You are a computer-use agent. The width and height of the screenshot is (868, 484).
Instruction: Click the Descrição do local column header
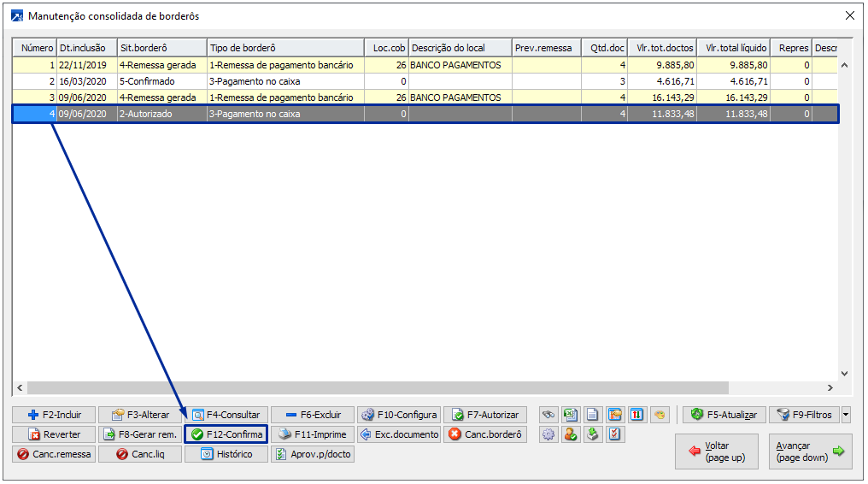point(460,48)
